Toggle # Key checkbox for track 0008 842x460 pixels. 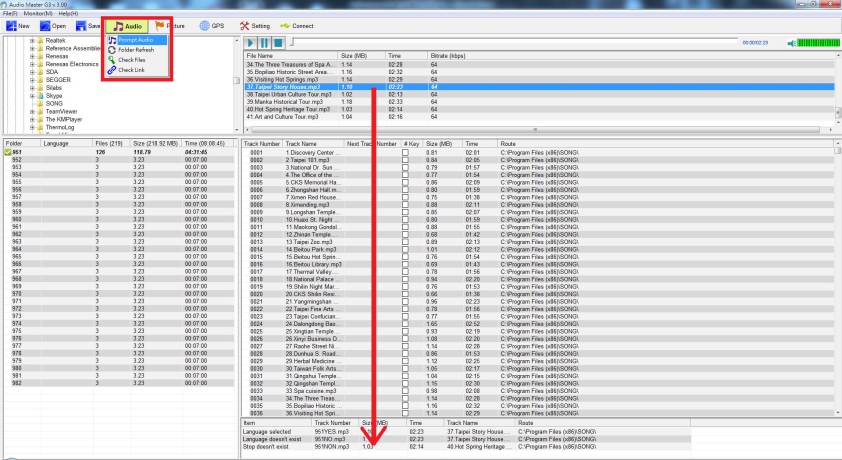point(405,205)
